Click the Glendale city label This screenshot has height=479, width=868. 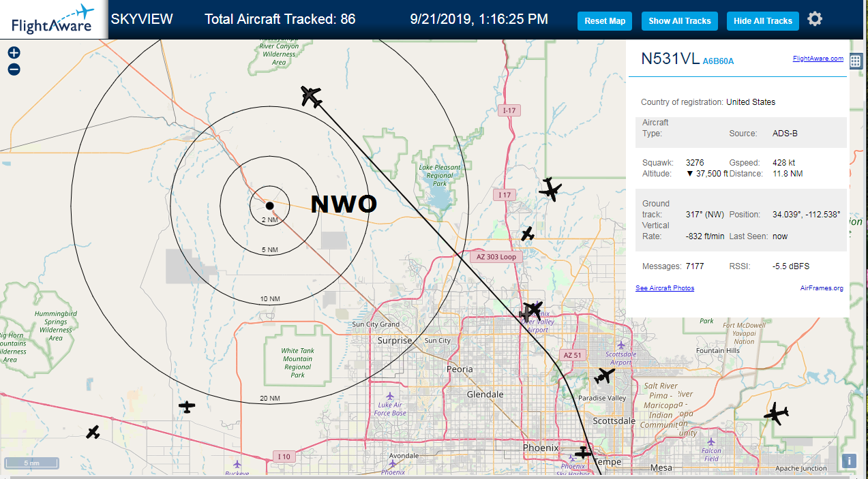485,395
